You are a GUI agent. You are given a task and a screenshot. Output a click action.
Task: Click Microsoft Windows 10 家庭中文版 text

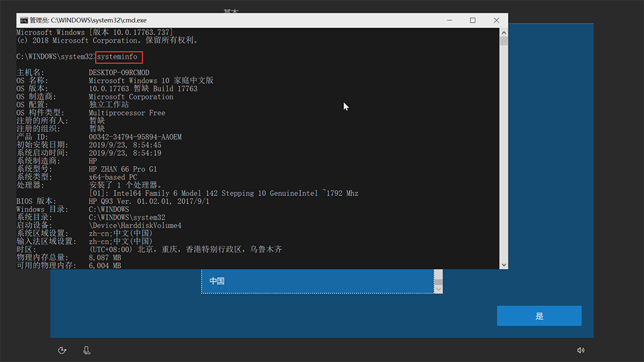pos(151,80)
